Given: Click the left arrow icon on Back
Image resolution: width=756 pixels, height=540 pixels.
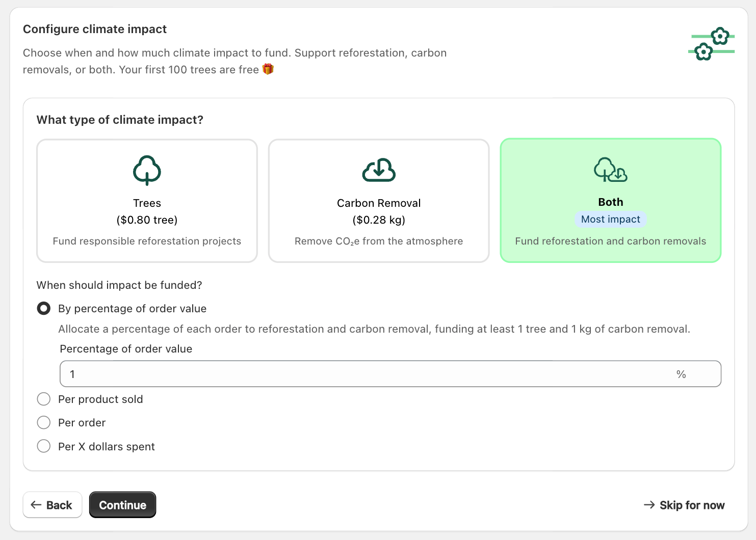Looking at the screenshot, I should (x=36, y=505).
